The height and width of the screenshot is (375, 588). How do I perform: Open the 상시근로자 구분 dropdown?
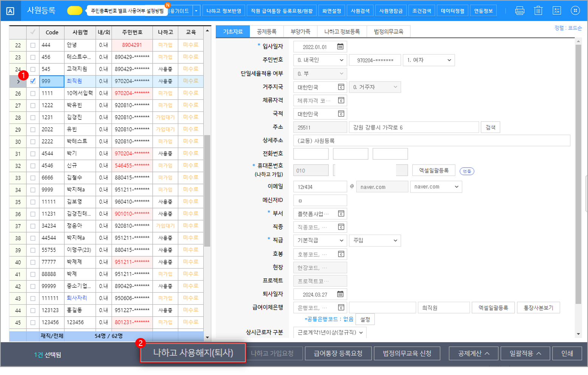(330, 332)
